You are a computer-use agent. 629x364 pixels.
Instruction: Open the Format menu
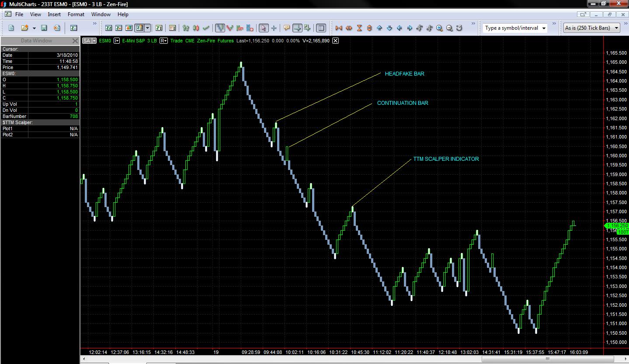coord(76,14)
